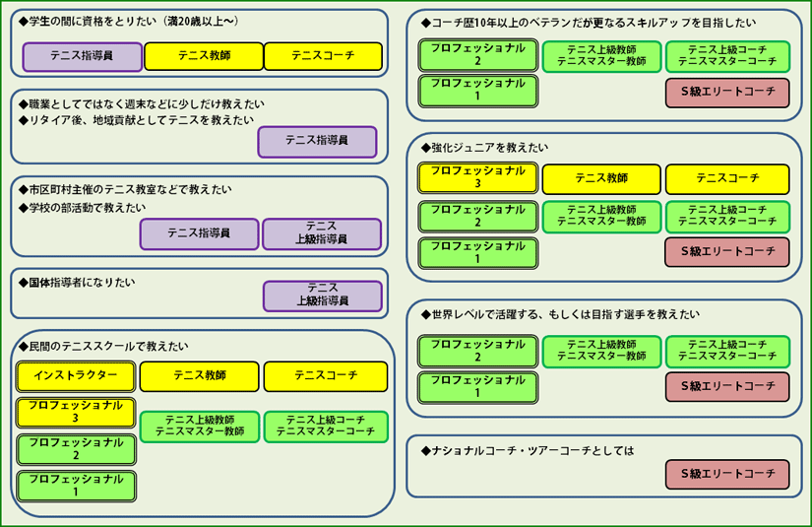The height and width of the screenshot is (527, 812).
Task: Select テニス上級コーチ box under 世界レベルで活躍する
Action: click(727, 351)
